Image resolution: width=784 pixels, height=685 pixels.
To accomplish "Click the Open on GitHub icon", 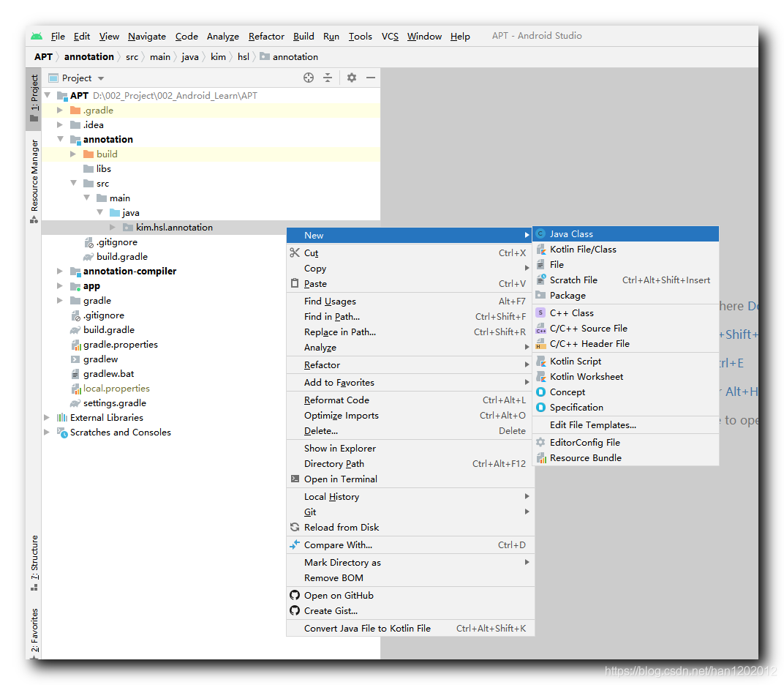I will (x=295, y=595).
